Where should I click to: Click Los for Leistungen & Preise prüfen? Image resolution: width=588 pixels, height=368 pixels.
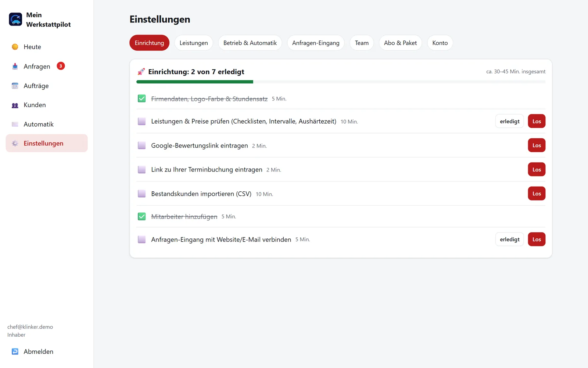[537, 121]
